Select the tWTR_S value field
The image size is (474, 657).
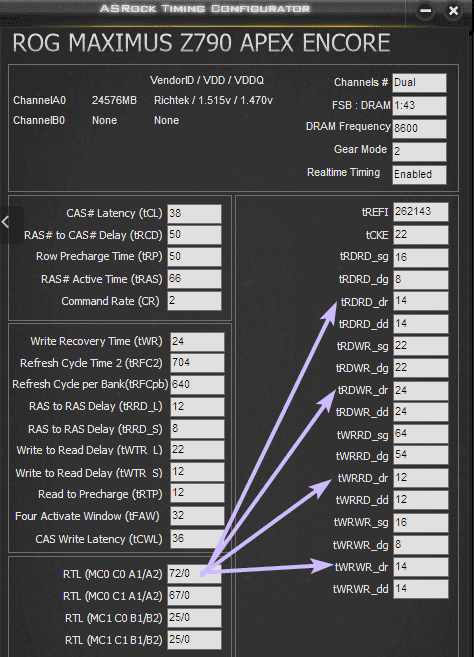[197, 473]
